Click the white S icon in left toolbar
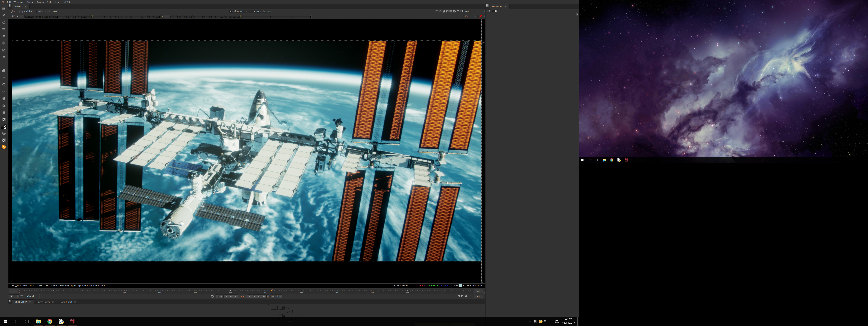 [x=4, y=127]
